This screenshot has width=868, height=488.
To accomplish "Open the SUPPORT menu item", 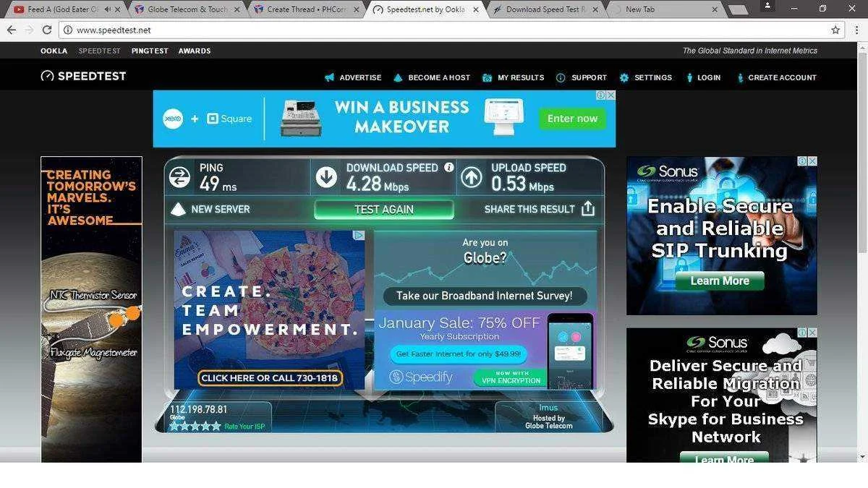I will (x=589, y=77).
